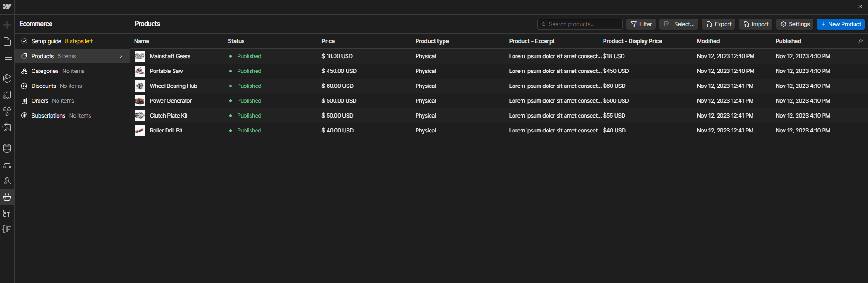Open the Setup guide item
Screen dimensions: 868x283
click(x=72, y=41)
